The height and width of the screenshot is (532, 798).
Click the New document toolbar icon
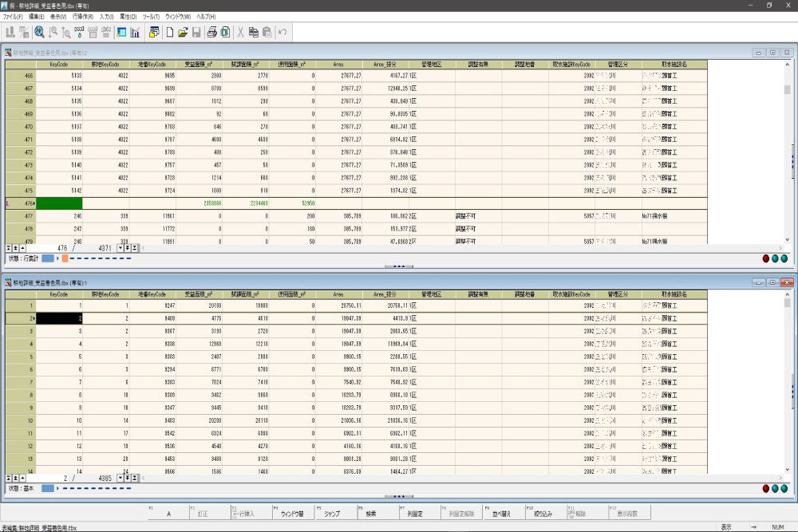pyautogui.click(x=170, y=32)
